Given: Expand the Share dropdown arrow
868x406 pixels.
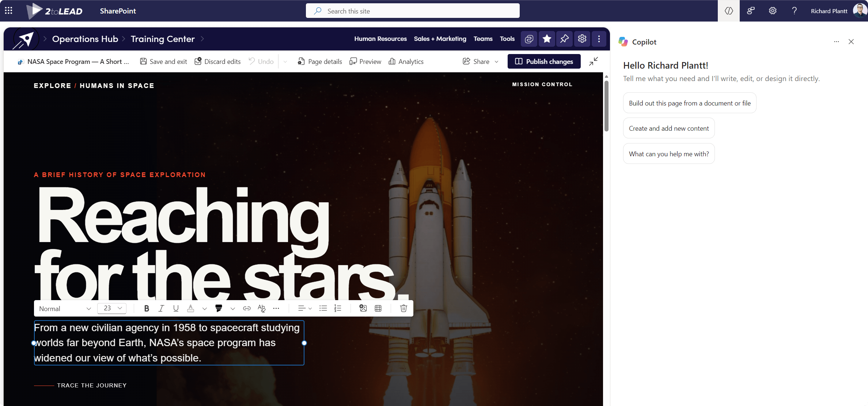Looking at the screenshot, I should [497, 62].
